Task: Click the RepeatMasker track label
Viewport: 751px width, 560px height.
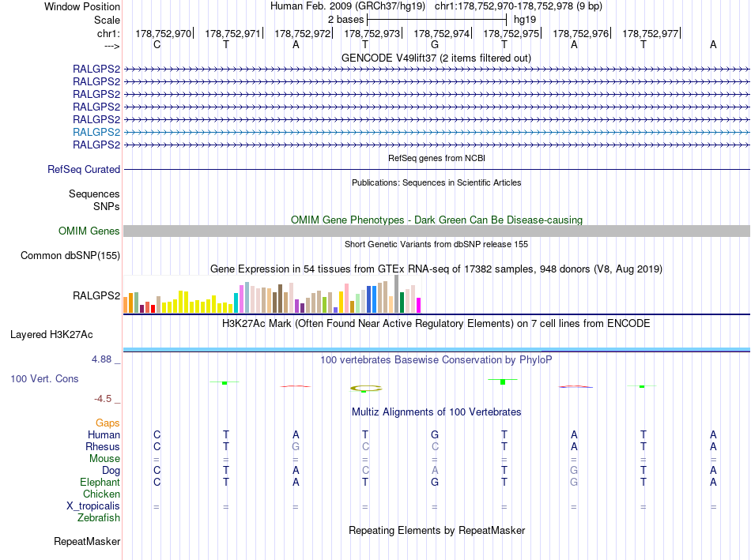Action: [87, 541]
